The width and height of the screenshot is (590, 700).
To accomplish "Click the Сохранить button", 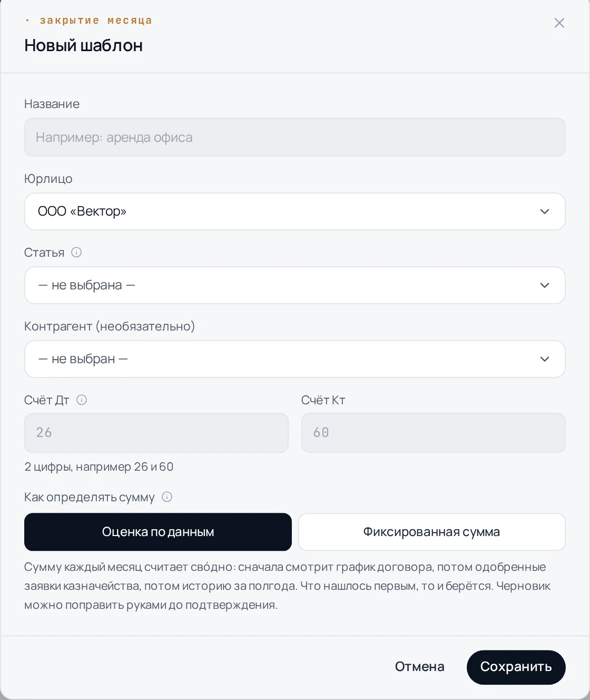I will [x=516, y=667].
